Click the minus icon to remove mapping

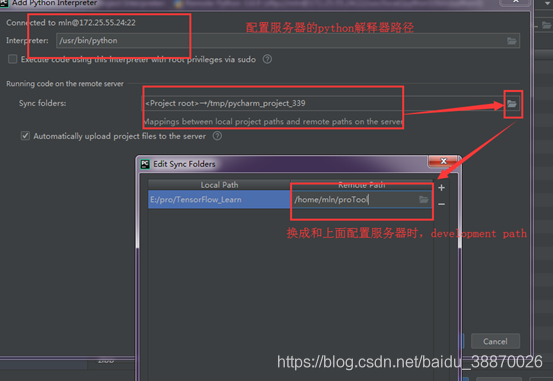tap(441, 204)
